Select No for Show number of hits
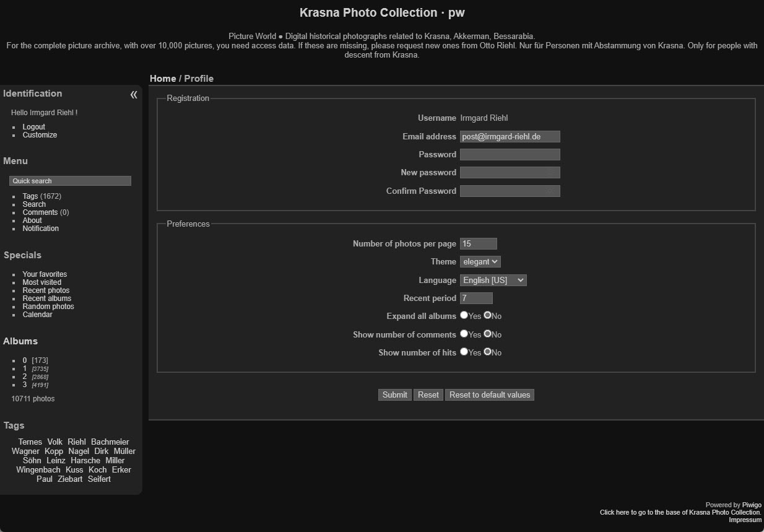Image resolution: width=764 pixels, height=532 pixels. (x=487, y=352)
